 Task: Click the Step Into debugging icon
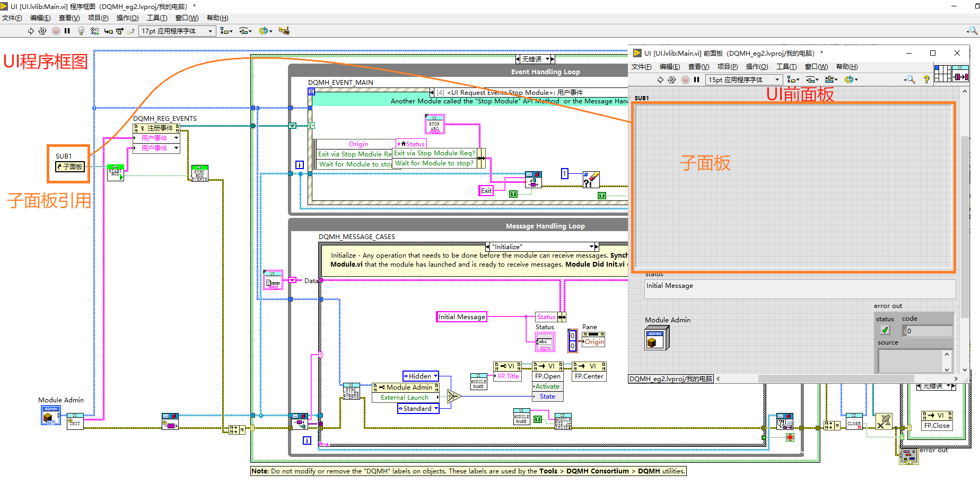(108, 31)
